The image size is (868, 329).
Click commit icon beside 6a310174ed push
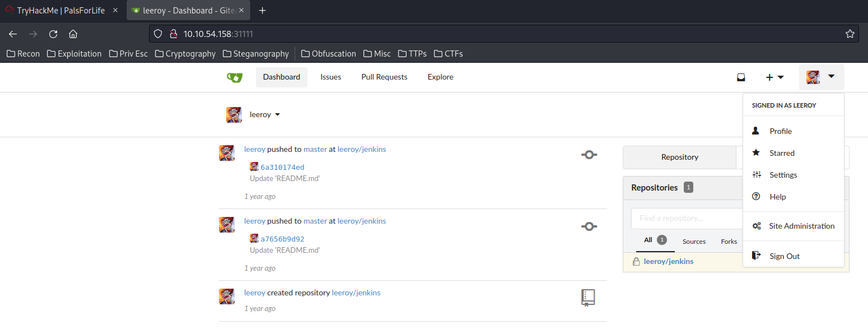589,155
